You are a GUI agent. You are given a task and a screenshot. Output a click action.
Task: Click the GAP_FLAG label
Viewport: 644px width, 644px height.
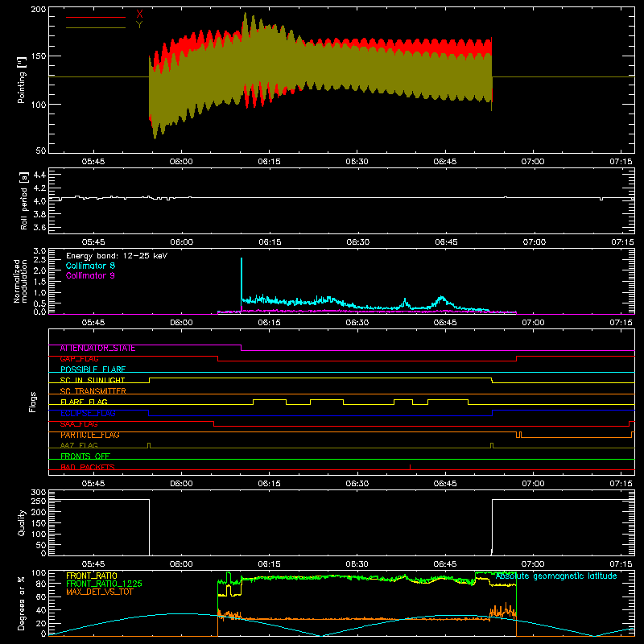[79, 359]
